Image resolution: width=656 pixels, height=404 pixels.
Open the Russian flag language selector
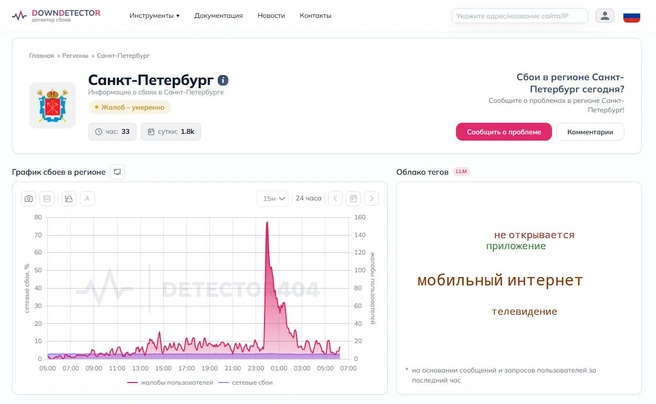tap(631, 16)
